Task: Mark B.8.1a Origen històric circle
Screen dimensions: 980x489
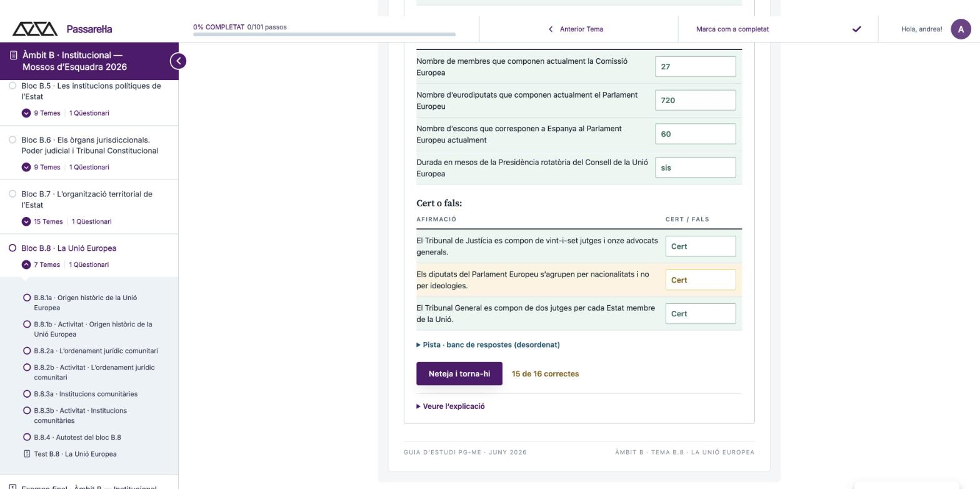Action: [27, 298]
